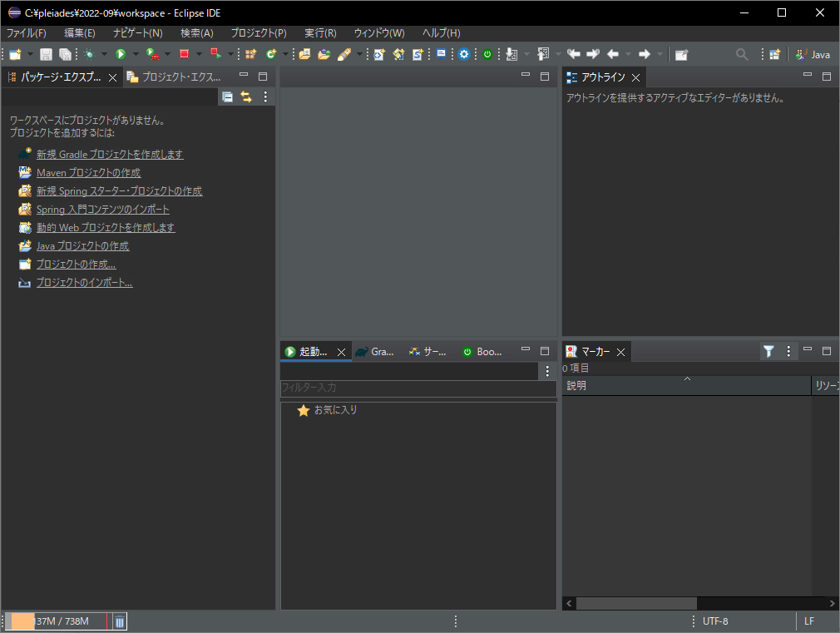Select the Boo... (Boot Dashboard) tab
The width and height of the screenshot is (840, 633).
pos(482,352)
